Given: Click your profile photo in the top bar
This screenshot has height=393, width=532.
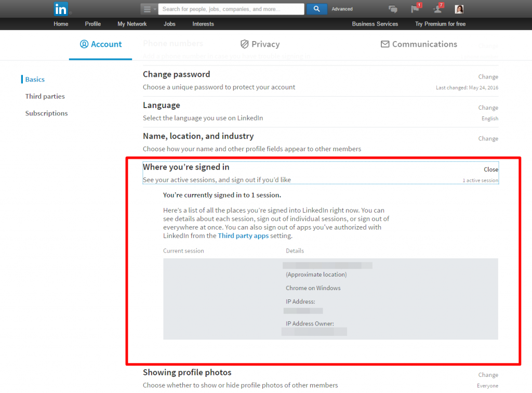Looking at the screenshot, I should (x=459, y=8).
